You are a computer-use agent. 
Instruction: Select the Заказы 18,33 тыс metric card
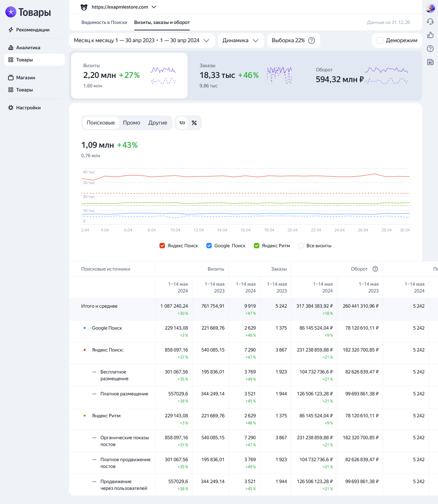click(245, 76)
